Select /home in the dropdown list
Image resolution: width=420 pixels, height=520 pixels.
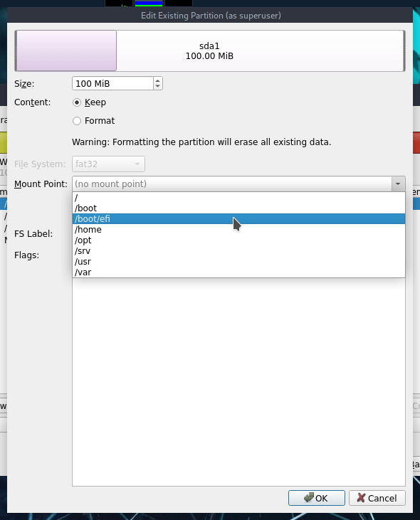click(x=238, y=230)
